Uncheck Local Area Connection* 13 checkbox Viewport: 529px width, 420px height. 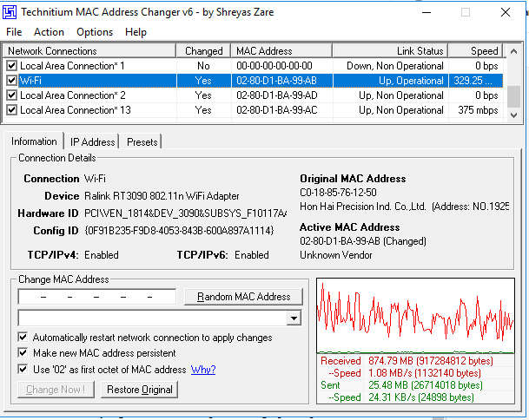click(x=12, y=110)
